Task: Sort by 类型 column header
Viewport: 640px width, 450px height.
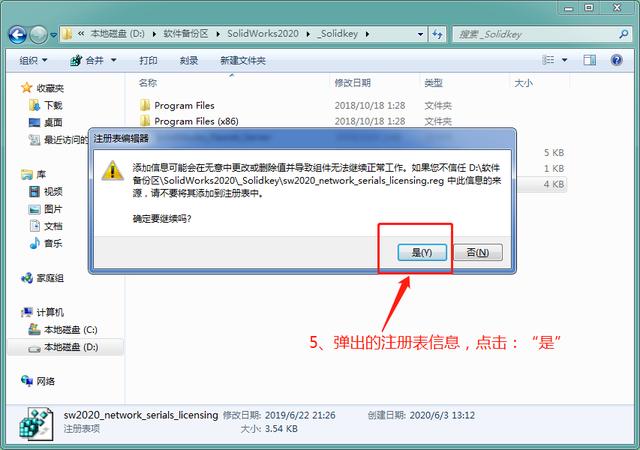Action: tap(433, 83)
